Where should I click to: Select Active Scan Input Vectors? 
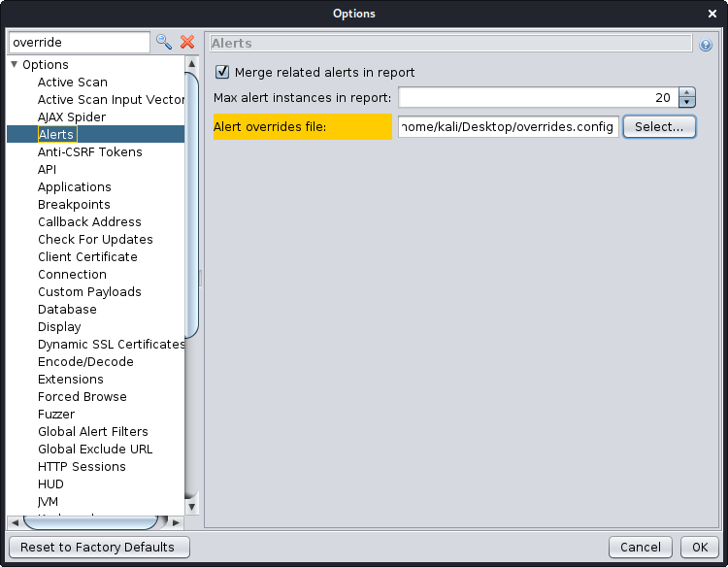[111, 100]
